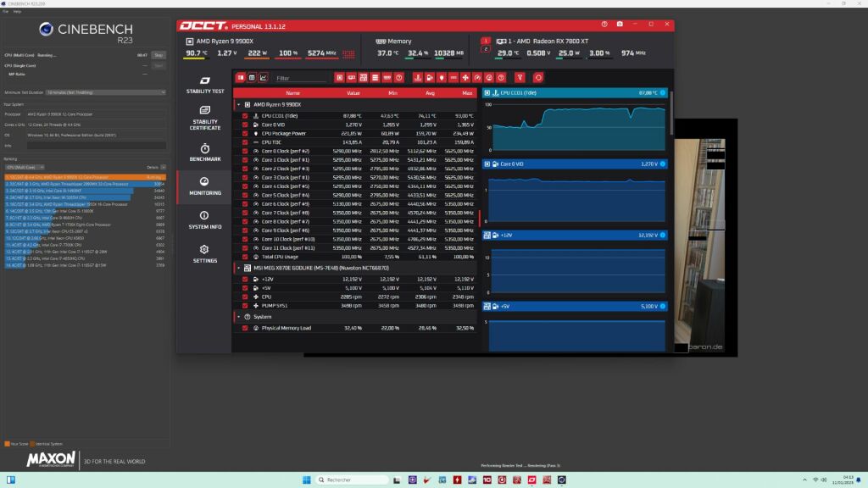Click the clock speed gauge filter icon
Viewport: 868px width, 488px height.
point(477,78)
